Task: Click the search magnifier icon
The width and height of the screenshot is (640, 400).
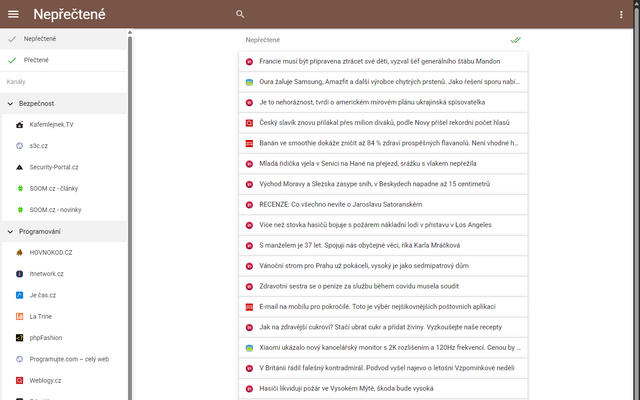Action: (240, 14)
